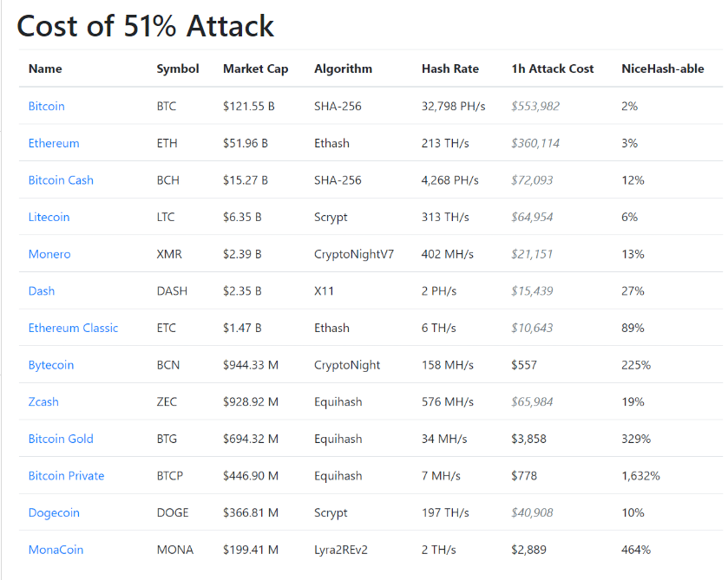Click the Symbol column header
Viewport: 728px width, 580px height.
coord(178,68)
